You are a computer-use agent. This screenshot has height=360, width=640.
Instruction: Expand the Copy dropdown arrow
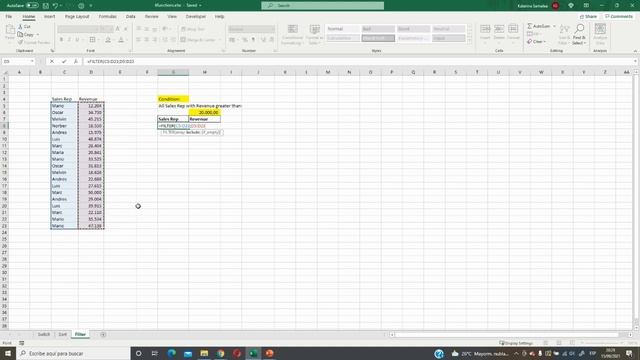38,35
